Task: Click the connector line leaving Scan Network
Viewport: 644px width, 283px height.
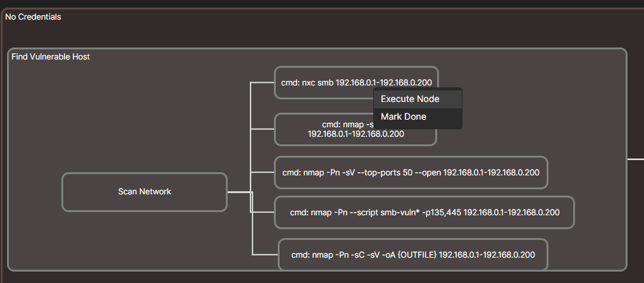Action: [238, 191]
